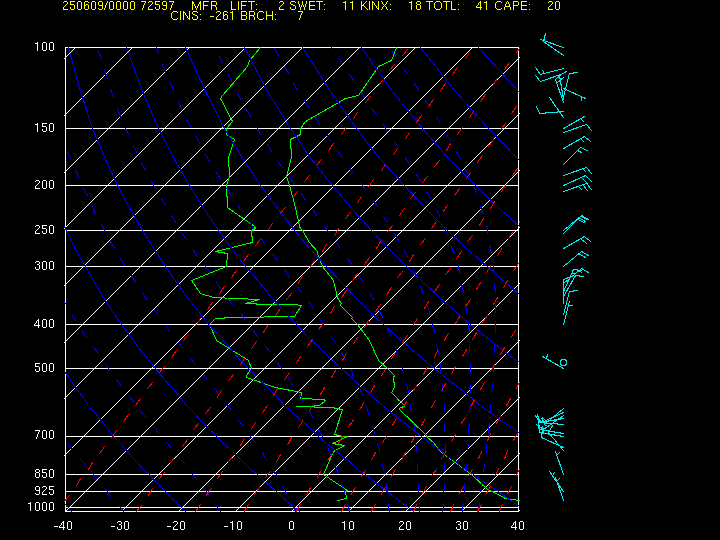
Task: Select the KINX value 18
Action: pyautogui.click(x=415, y=6)
